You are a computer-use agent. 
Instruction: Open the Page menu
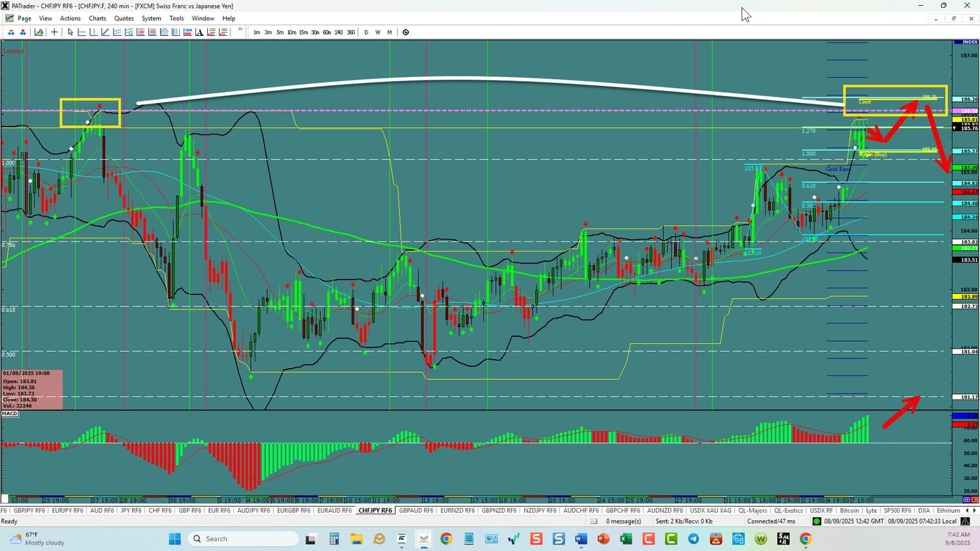pyautogui.click(x=24, y=18)
